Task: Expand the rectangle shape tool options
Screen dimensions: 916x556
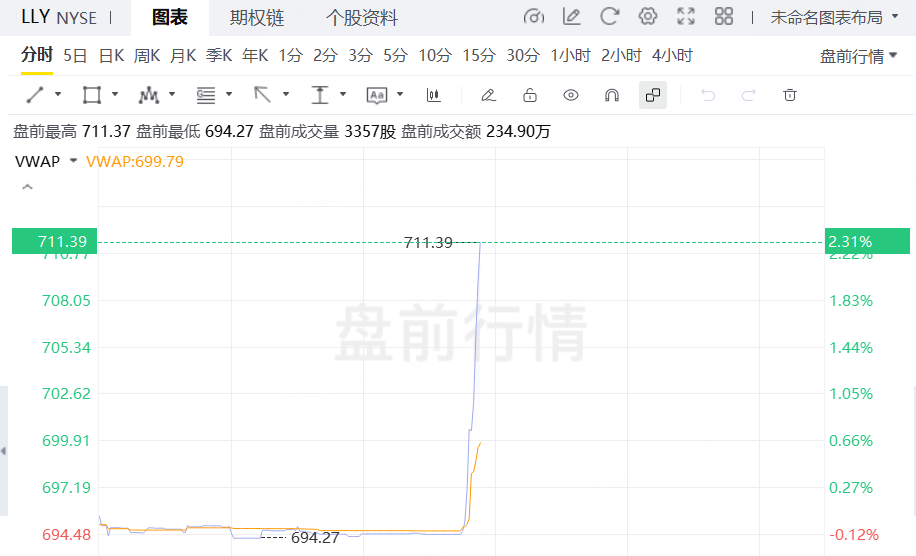Action: coord(115,94)
